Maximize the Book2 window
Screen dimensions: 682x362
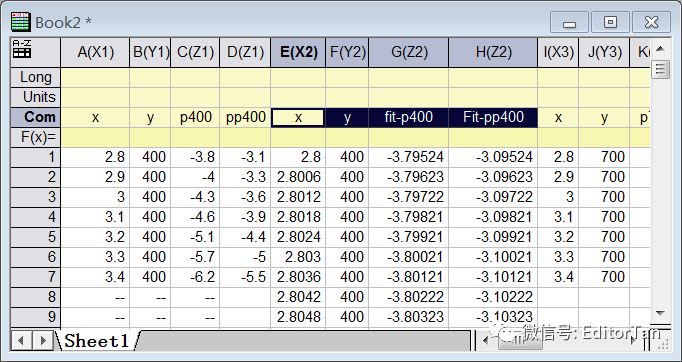point(610,22)
